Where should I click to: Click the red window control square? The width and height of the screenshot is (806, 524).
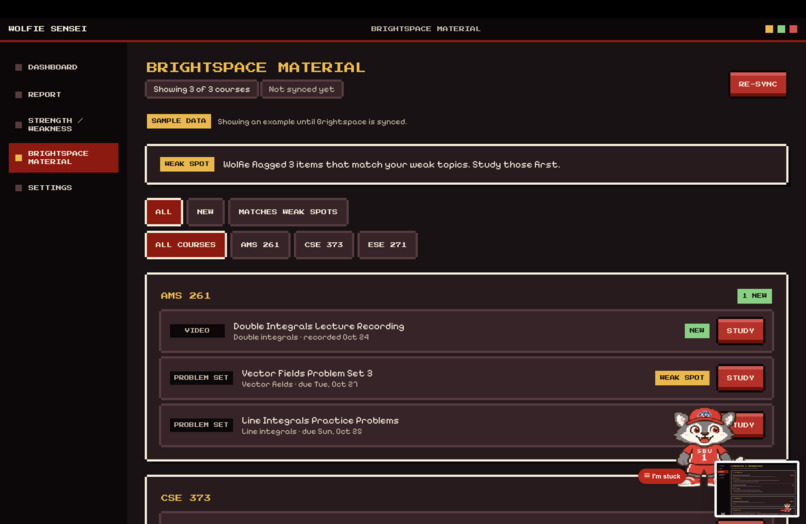[x=793, y=29]
